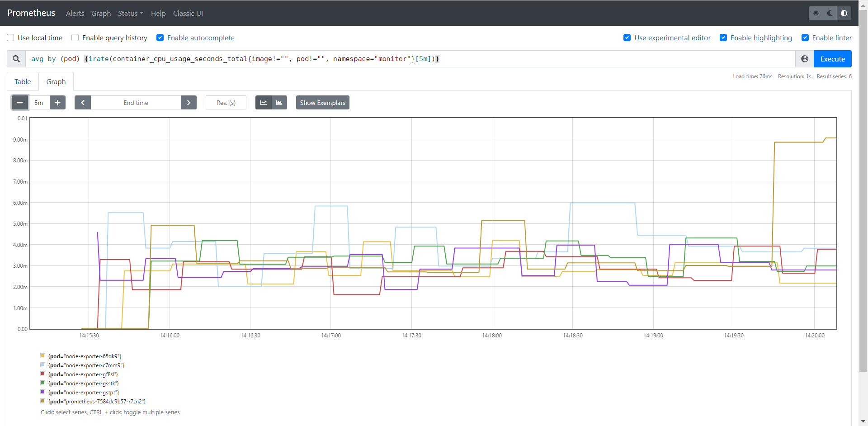This screenshot has width=868, height=426.
Task: Click legend label pod="prometheus-7584dc9b57-r7zn2"
Action: [x=97, y=402]
